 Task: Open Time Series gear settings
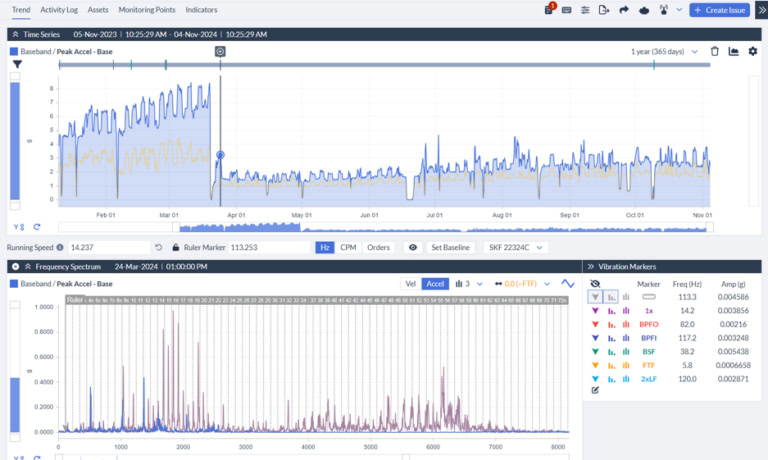click(753, 51)
